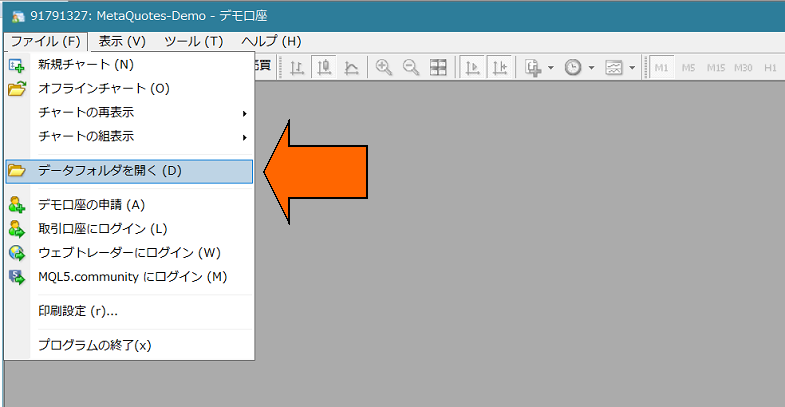Open the ファイル (F) menu
Screen dimensions: 785x407
(x=46, y=42)
